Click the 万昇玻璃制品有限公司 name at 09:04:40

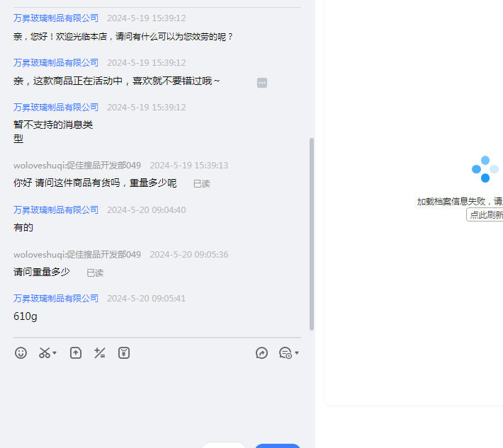tap(56, 209)
